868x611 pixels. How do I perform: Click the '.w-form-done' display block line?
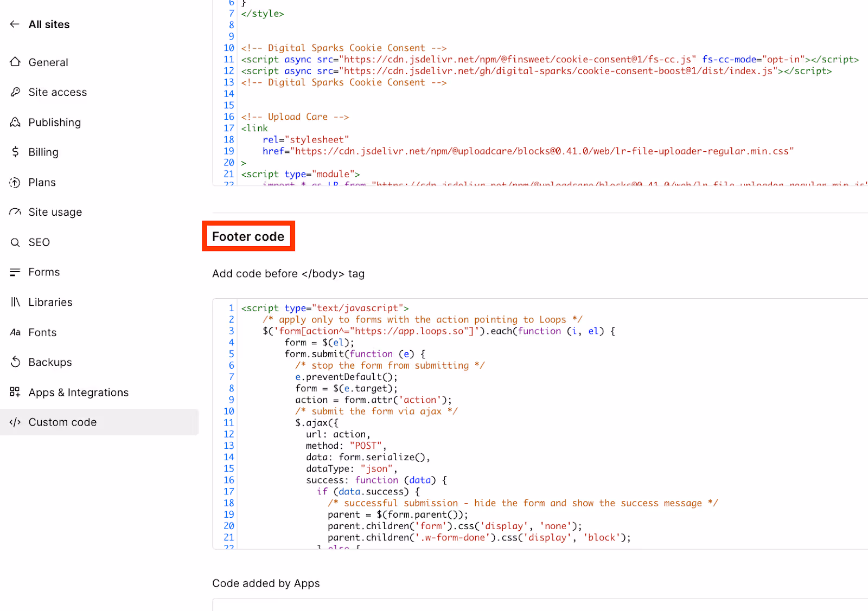[479, 538]
